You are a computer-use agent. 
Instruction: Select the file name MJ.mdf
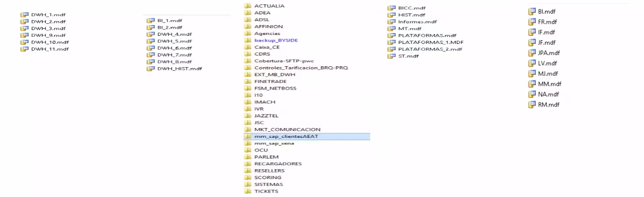[x=548, y=73]
